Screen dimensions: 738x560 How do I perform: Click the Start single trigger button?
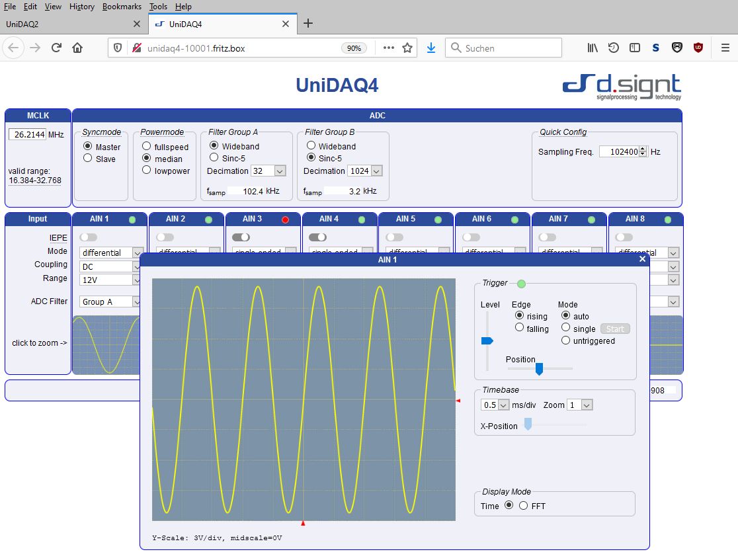615,329
